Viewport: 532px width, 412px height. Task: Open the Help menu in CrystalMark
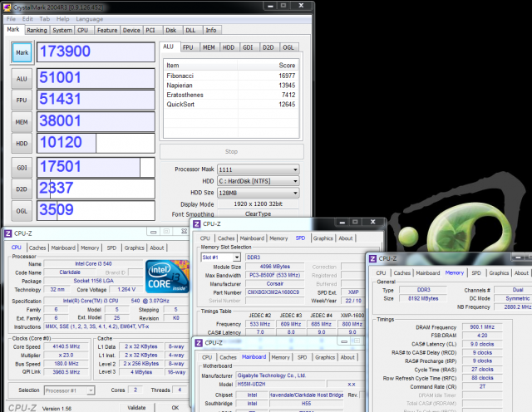[x=63, y=19]
